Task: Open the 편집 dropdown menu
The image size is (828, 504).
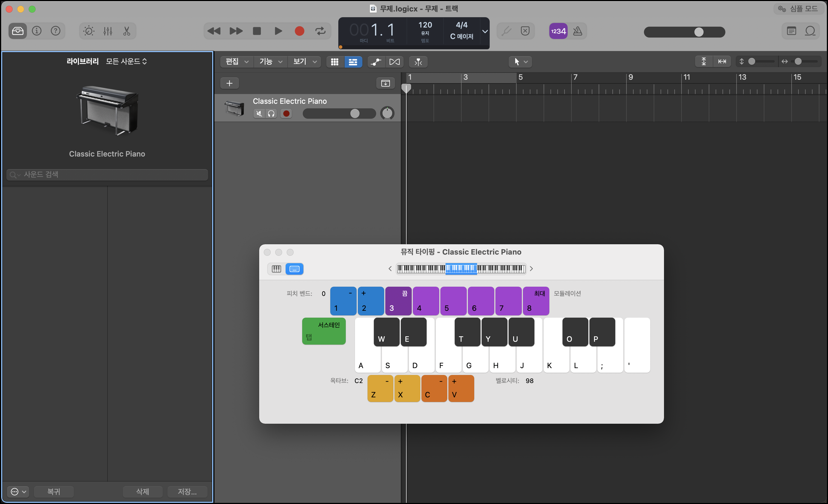Action: point(237,62)
